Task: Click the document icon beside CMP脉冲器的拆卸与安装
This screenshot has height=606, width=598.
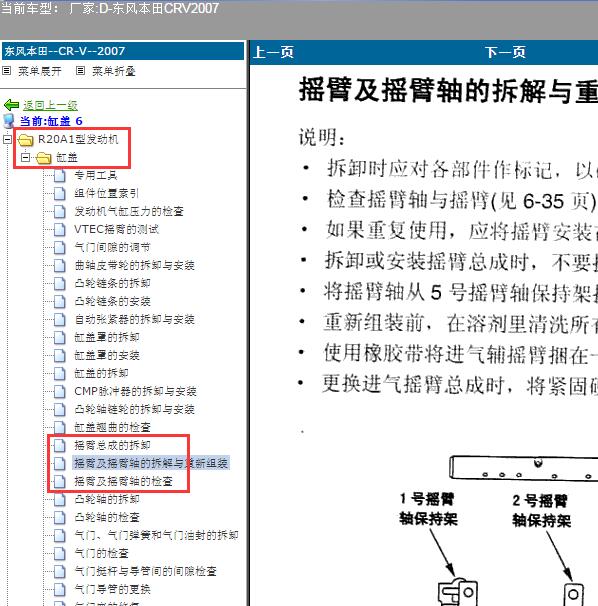Action: pos(60,391)
